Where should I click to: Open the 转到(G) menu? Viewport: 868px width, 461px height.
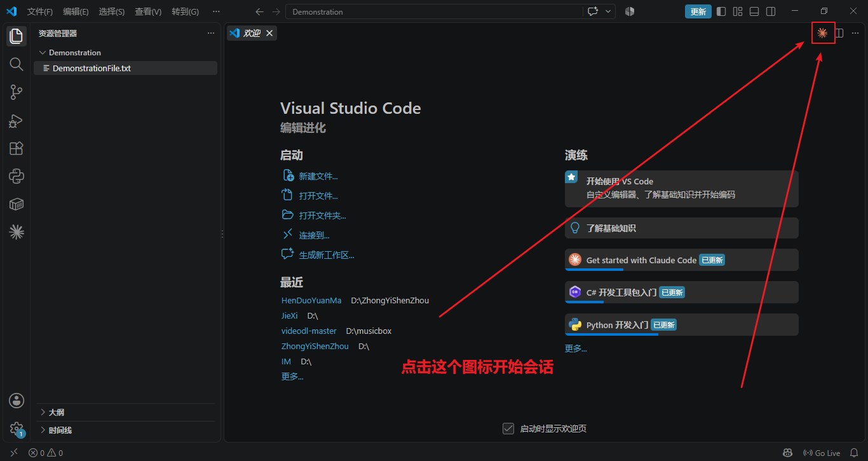point(185,11)
